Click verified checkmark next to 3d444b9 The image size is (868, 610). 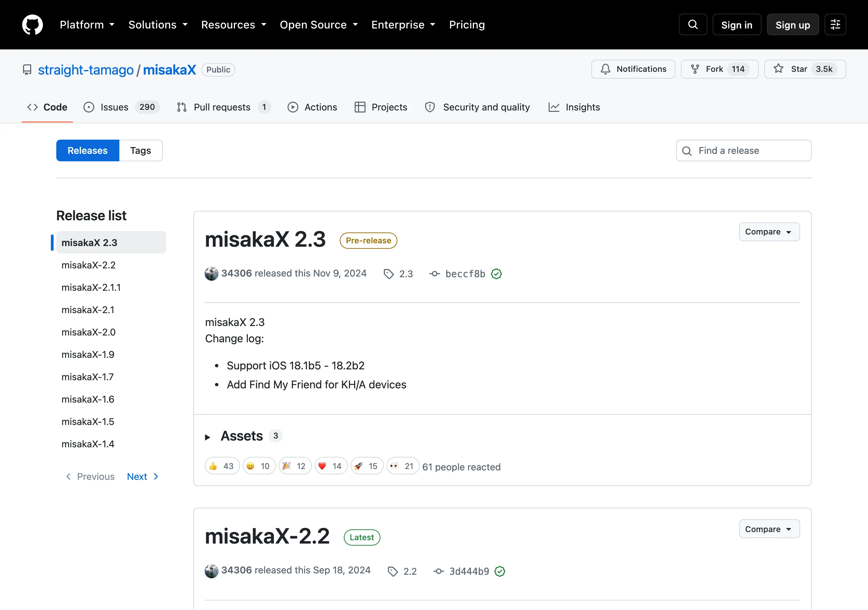pyautogui.click(x=500, y=571)
